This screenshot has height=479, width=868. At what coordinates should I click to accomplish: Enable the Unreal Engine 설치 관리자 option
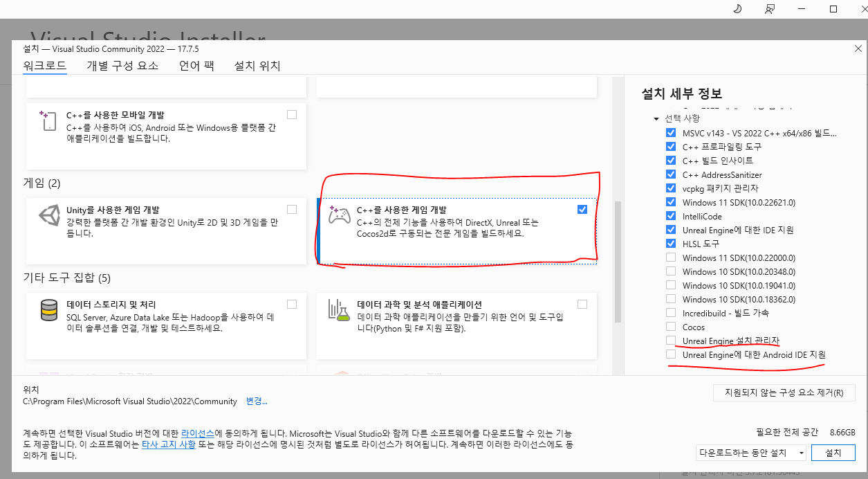(x=670, y=340)
